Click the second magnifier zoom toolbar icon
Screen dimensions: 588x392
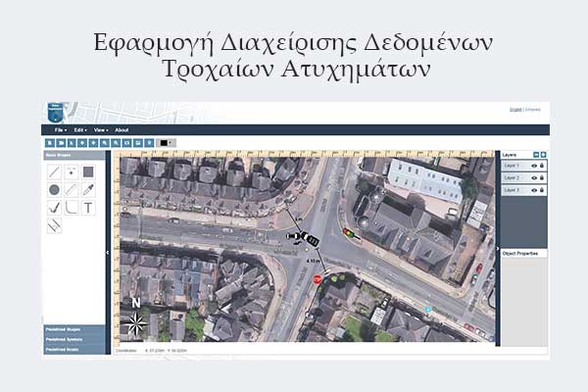(116, 143)
